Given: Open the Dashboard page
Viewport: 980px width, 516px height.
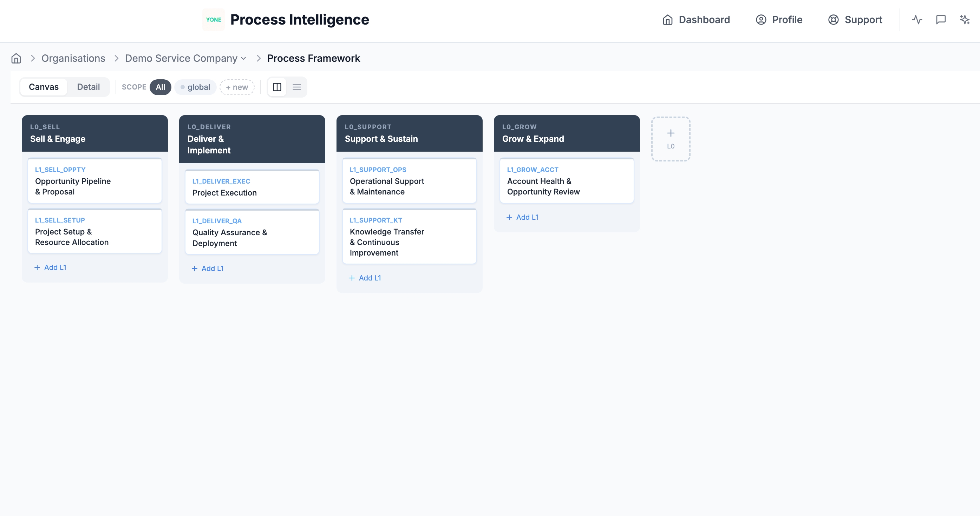Looking at the screenshot, I should click(696, 20).
